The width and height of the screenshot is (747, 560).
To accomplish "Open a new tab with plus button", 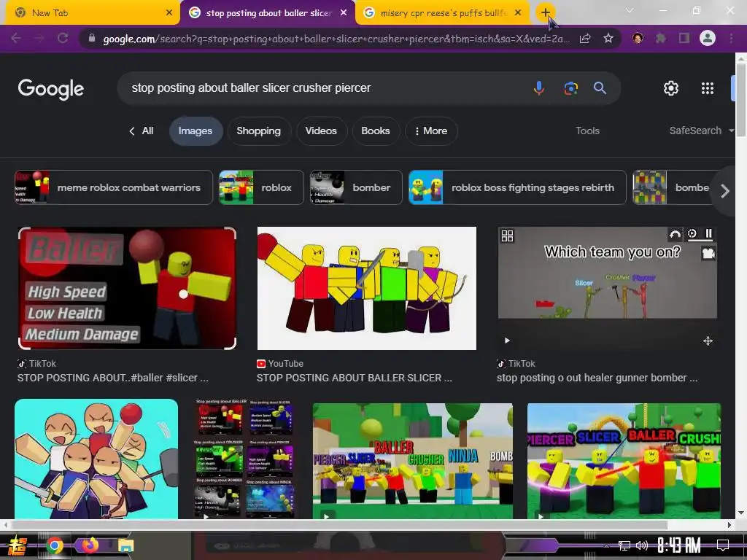I will point(546,12).
